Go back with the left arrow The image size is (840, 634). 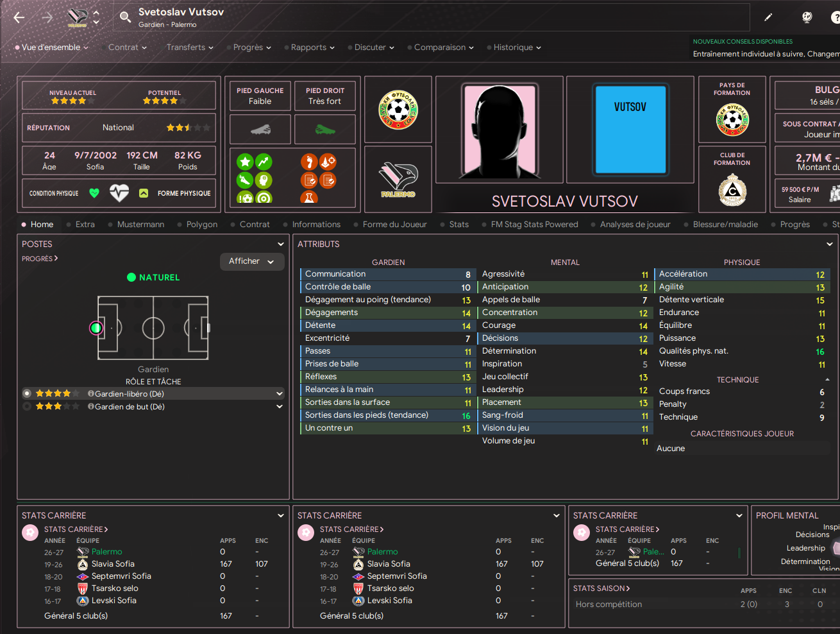[x=19, y=18]
